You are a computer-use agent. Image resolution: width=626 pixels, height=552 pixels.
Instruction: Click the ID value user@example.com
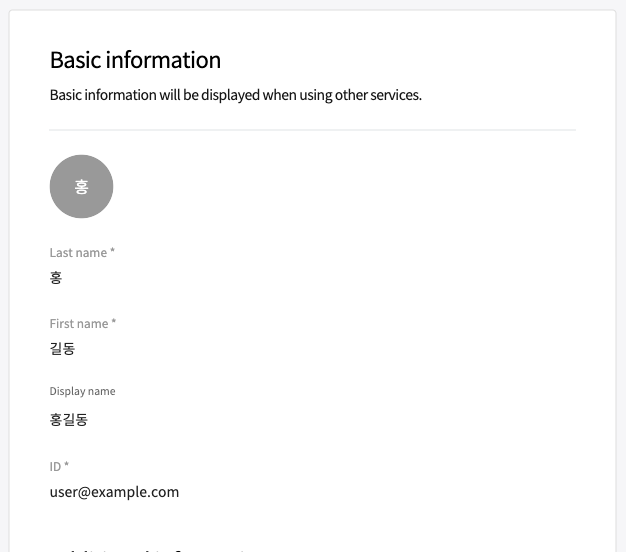pos(114,492)
